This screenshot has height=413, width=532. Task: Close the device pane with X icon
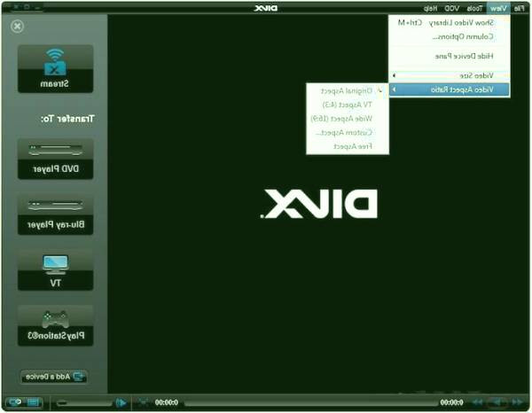[x=17, y=26]
